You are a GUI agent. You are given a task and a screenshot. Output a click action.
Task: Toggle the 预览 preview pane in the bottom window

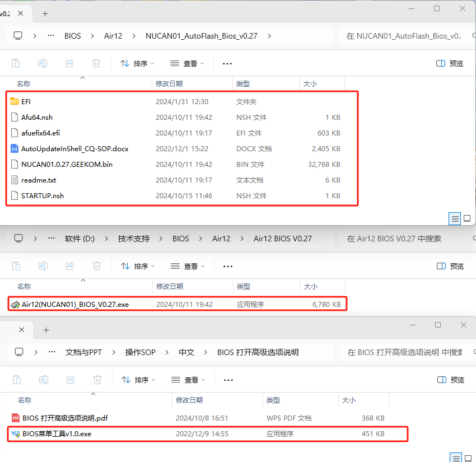pos(441,379)
